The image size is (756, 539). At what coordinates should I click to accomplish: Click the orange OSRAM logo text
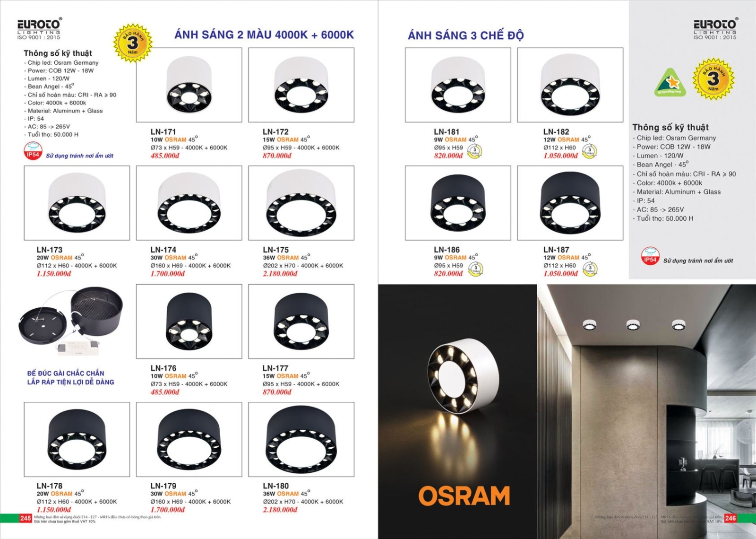[x=464, y=496]
